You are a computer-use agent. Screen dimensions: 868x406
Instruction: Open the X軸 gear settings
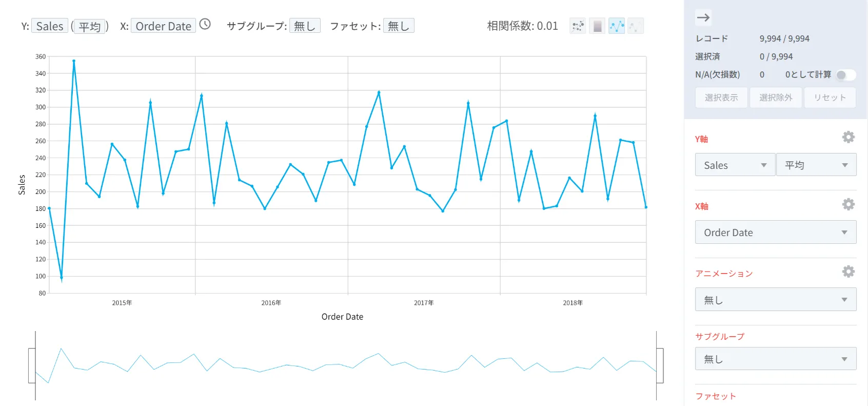tap(849, 204)
